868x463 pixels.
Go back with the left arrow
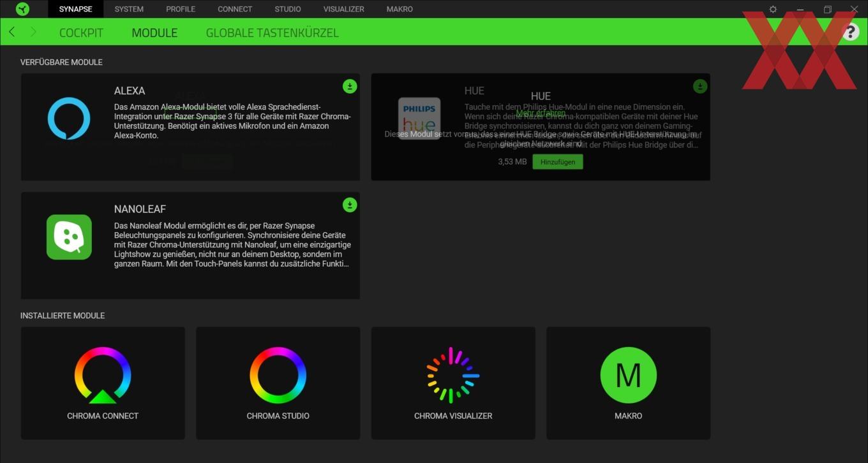[x=11, y=32]
